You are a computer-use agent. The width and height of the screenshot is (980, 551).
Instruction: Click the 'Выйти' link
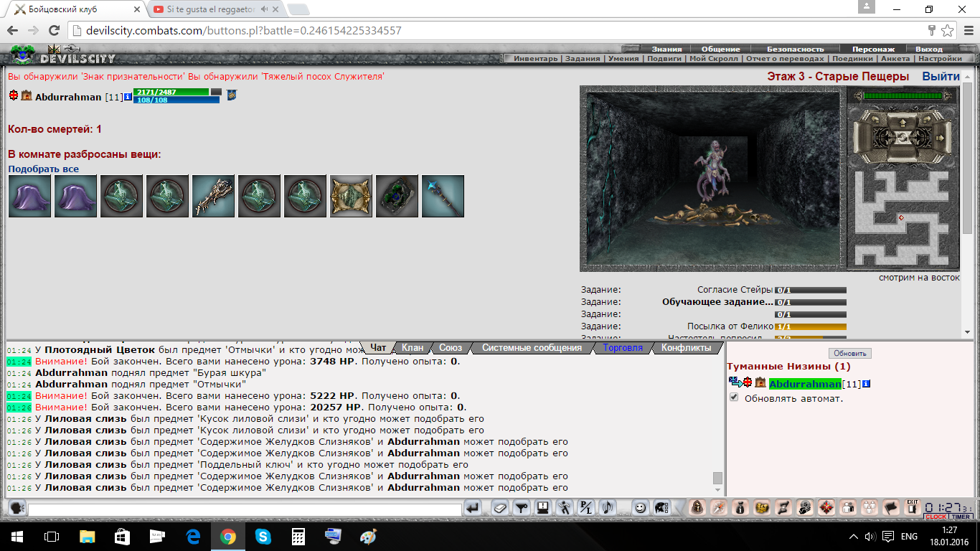941,77
